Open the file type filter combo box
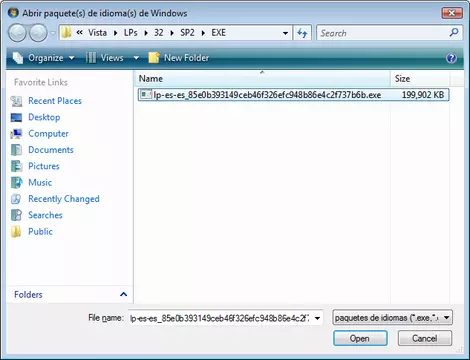The width and height of the screenshot is (470, 360). [392, 318]
